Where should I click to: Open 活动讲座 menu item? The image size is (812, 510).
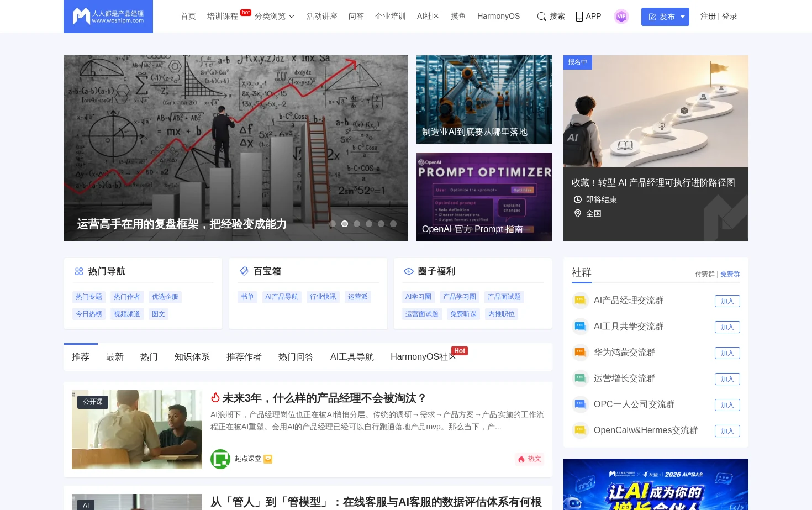[322, 17]
